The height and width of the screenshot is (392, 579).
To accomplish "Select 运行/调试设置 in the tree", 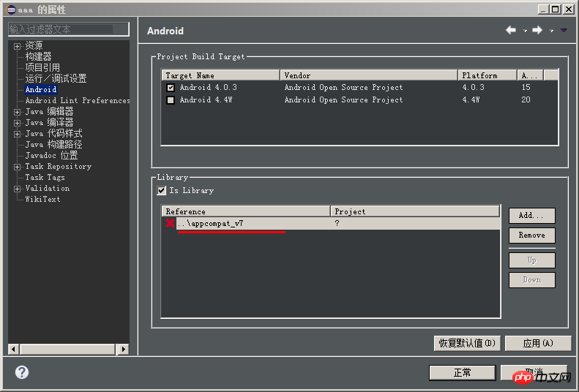I will coord(56,78).
